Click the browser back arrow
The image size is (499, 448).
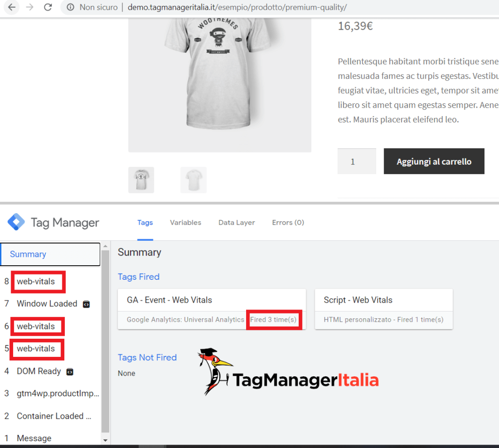click(x=12, y=7)
